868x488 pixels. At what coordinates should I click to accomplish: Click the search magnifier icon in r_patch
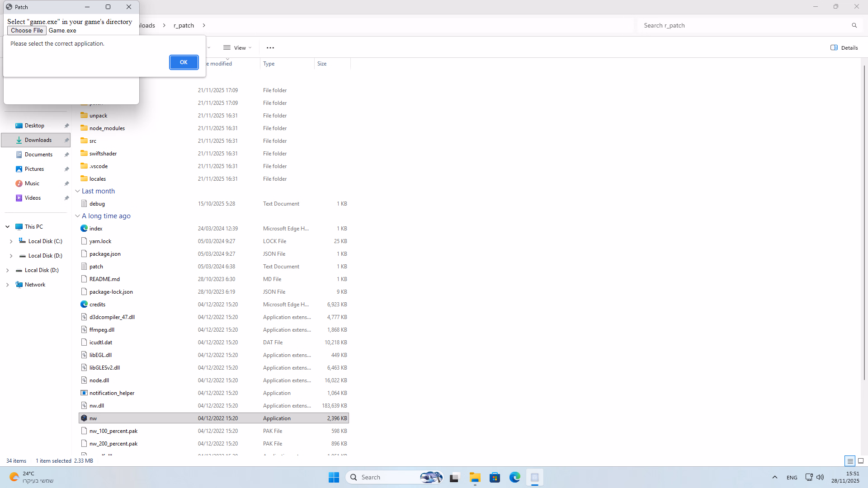click(854, 26)
